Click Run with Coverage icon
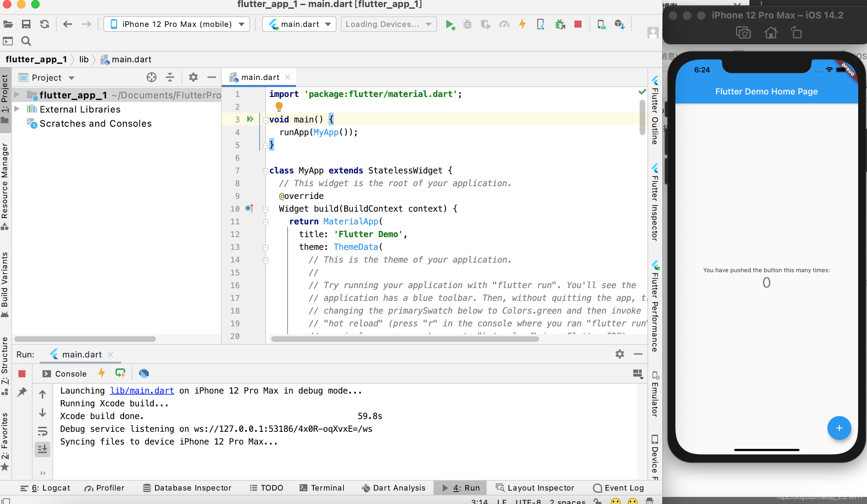This screenshot has height=504, width=867. tap(486, 24)
